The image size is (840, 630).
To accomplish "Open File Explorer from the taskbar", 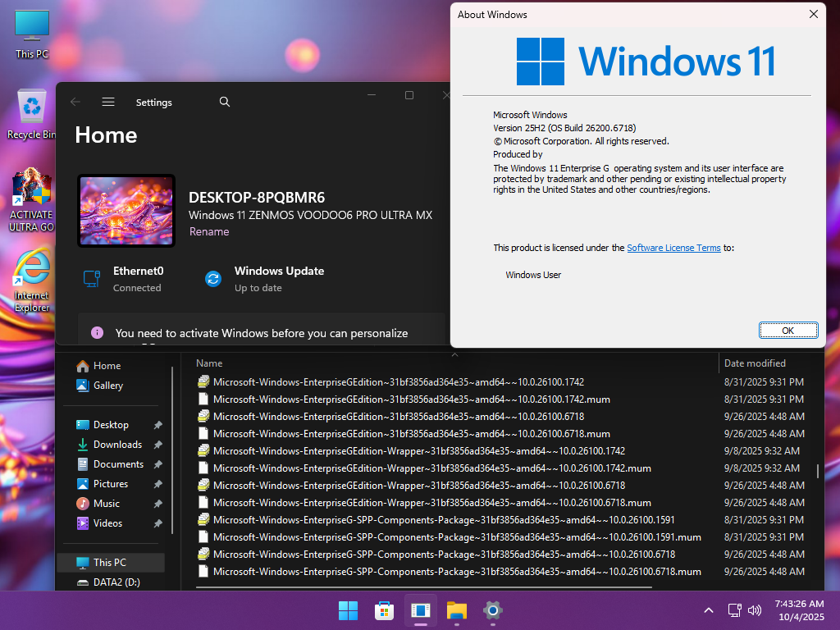I will (456, 610).
